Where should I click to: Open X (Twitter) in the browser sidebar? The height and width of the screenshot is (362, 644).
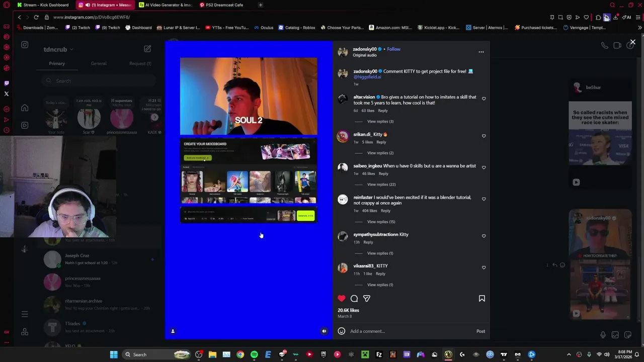tap(7, 94)
